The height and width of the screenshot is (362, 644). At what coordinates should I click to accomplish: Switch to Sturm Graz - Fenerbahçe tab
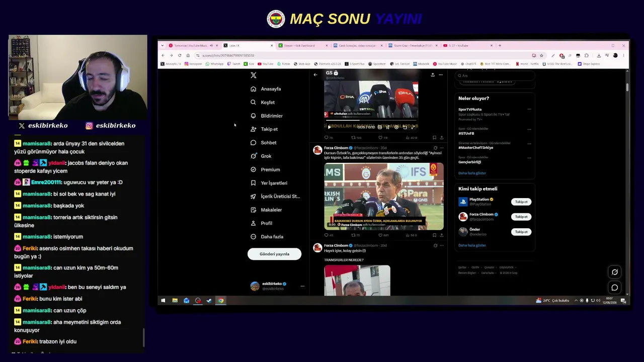click(x=413, y=46)
